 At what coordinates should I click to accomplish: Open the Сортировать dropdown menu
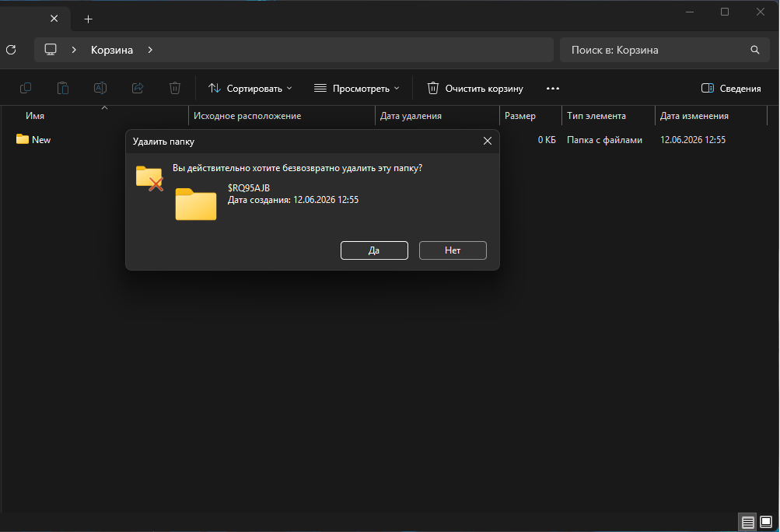coord(250,88)
